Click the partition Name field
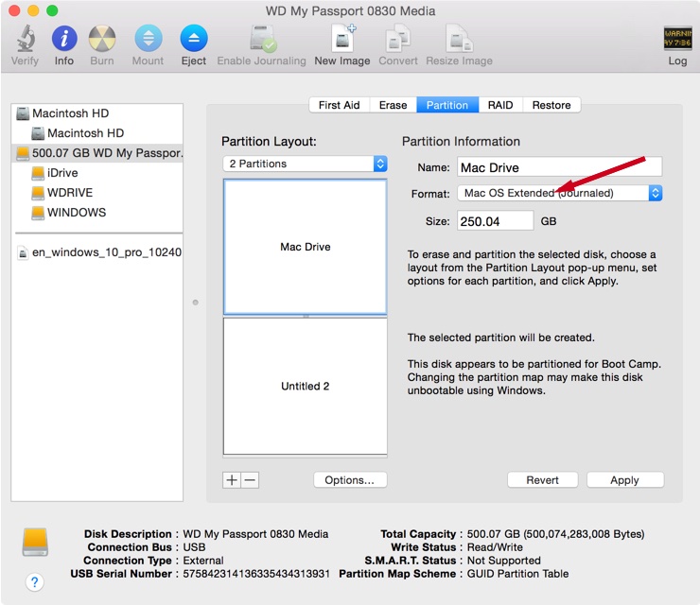The width and height of the screenshot is (700, 605). [560, 167]
